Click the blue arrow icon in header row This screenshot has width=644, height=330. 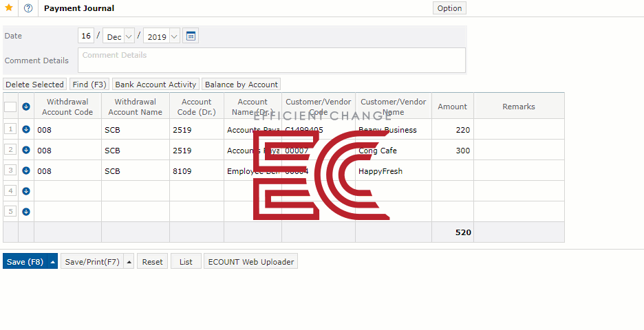point(26,107)
